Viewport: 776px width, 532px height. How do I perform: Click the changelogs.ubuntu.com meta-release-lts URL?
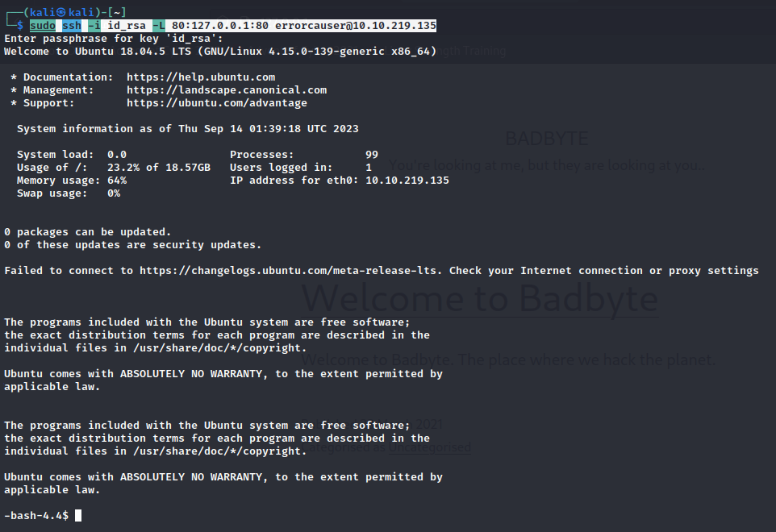[290, 271]
